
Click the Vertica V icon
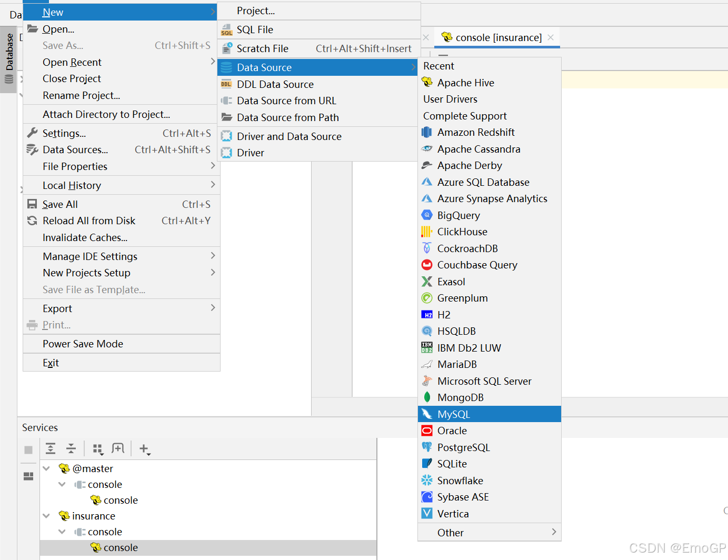tap(427, 514)
